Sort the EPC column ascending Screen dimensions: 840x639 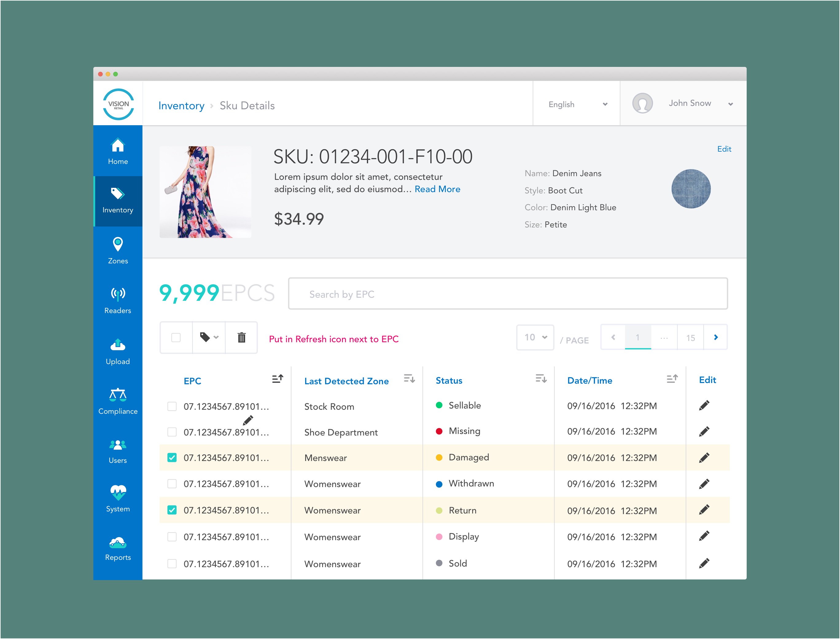point(278,378)
